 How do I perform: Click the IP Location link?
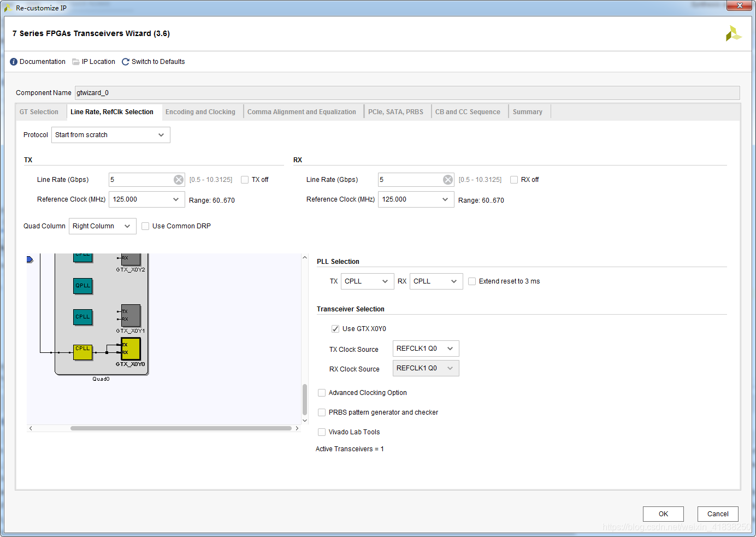[98, 62]
